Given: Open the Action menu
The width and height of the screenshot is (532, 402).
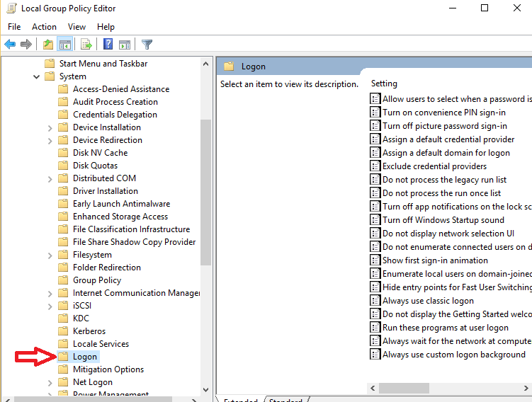Looking at the screenshot, I should tap(44, 27).
